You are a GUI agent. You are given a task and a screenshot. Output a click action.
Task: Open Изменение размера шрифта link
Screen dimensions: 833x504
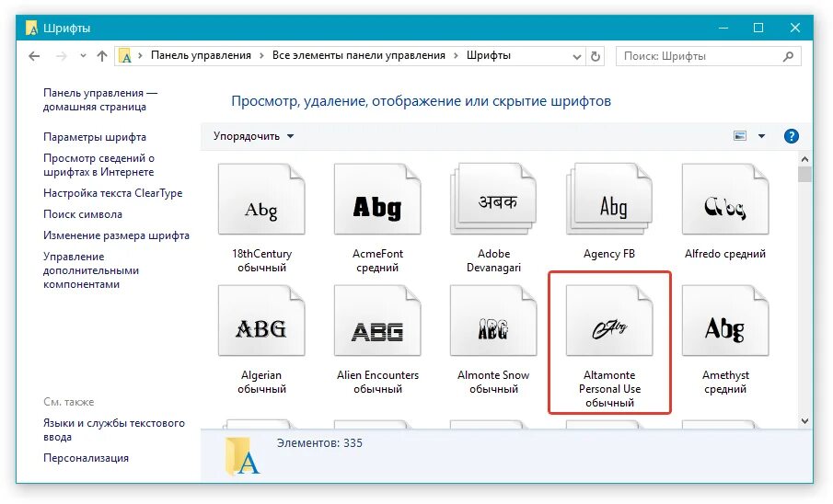(116, 235)
